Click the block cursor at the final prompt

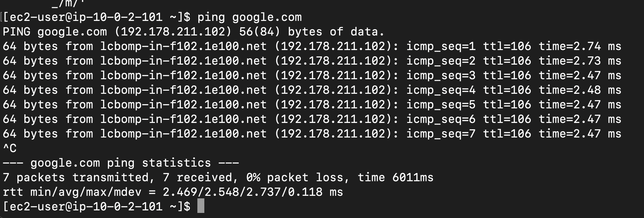pyautogui.click(x=201, y=206)
